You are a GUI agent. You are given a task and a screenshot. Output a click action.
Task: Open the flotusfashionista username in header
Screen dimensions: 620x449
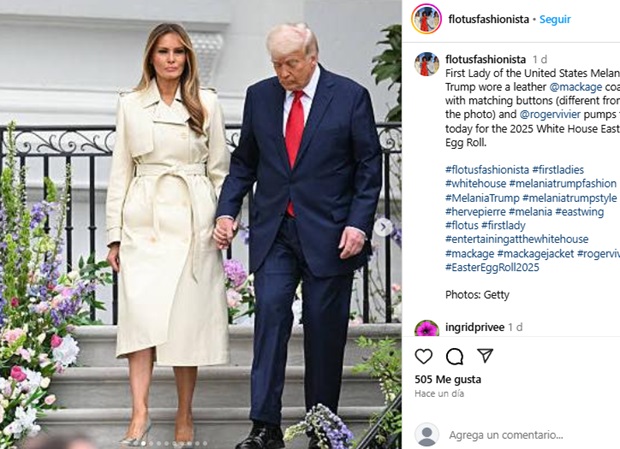tap(489, 19)
